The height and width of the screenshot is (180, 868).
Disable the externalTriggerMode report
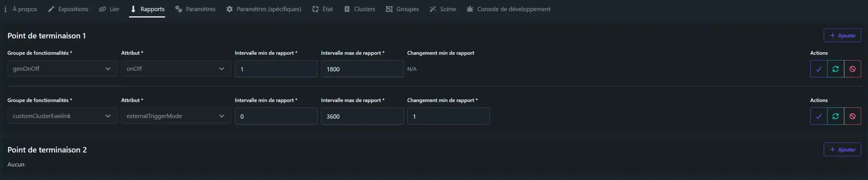tap(852, 116)
